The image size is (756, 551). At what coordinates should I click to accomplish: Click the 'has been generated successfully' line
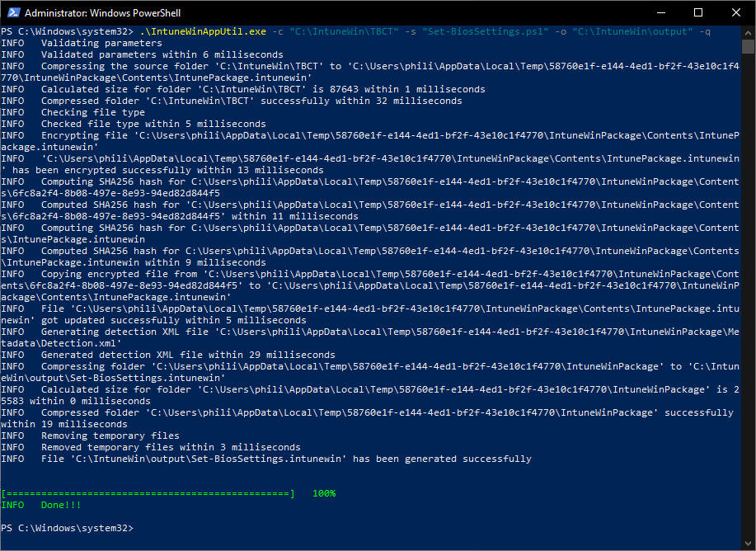[266, 459]
